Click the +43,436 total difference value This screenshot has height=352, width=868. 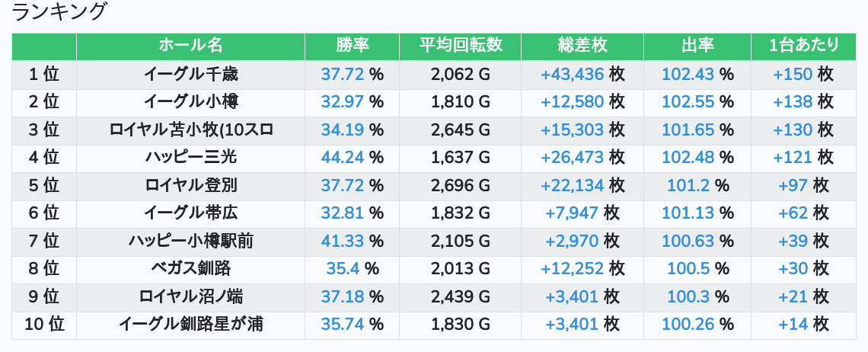[x=573, y=74]
